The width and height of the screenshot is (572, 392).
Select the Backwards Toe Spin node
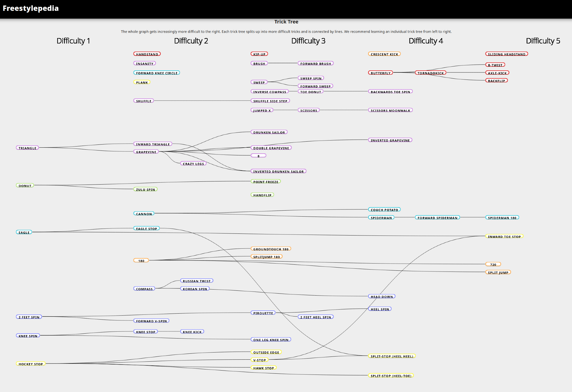click(390, 92)
